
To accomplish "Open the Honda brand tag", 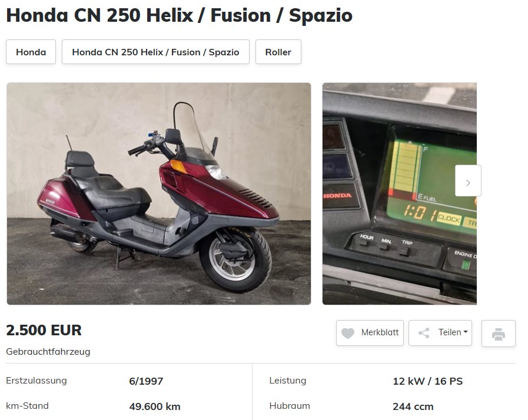I will (x=31, y=52).
